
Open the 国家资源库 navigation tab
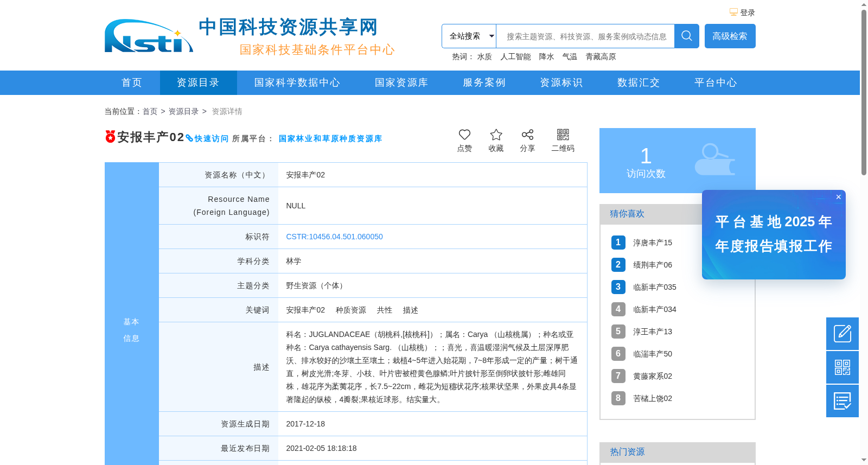(401, 82)
